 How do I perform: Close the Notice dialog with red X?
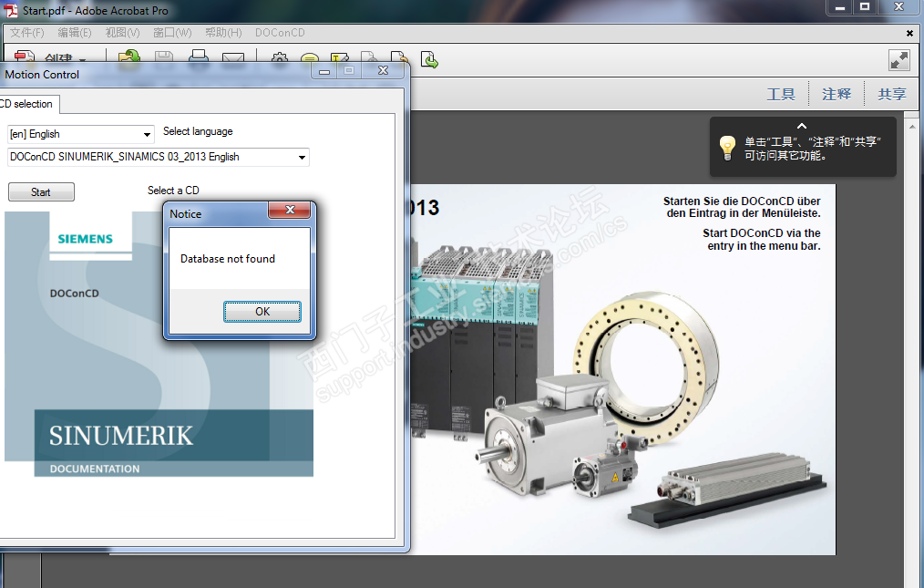coord(290,210)
